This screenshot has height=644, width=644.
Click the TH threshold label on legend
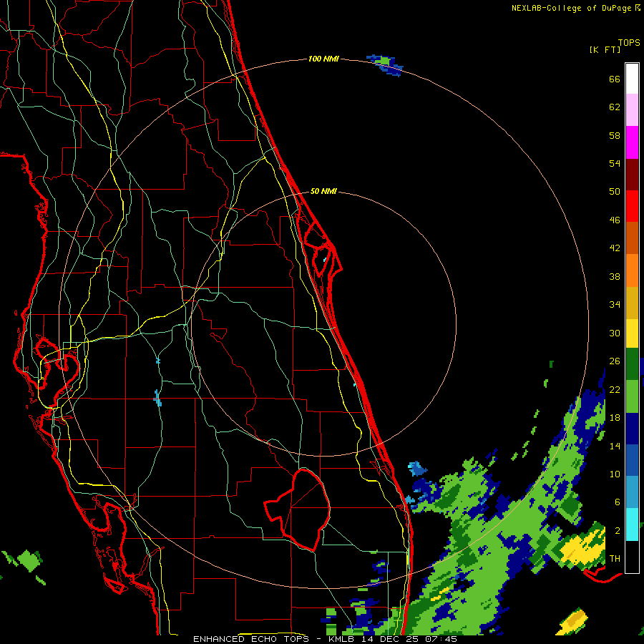pyautogui.click(x=615, y=559)
